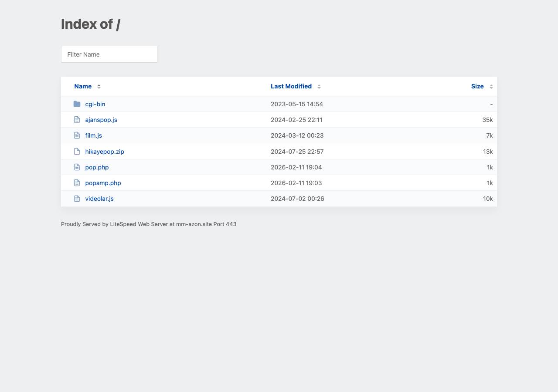Click the file icon beside popamp.php
Viewport: 558px width, 392px height.
pos(77,183)
